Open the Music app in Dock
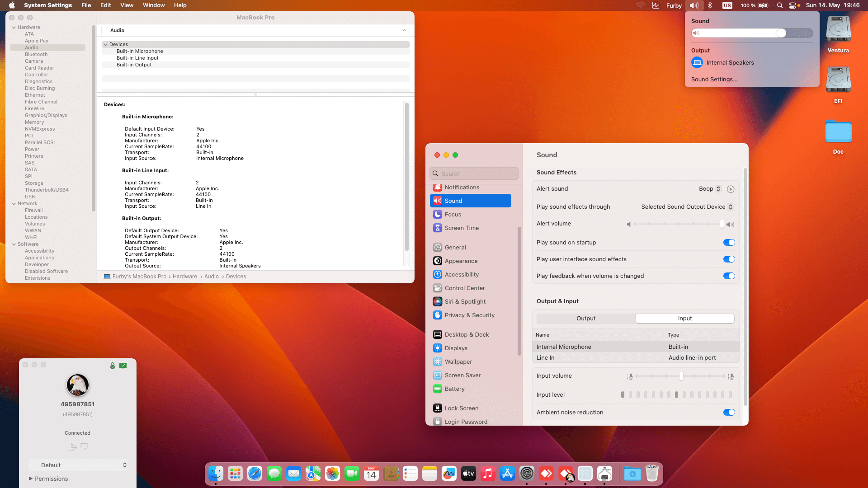 click(x=488, y=474)
